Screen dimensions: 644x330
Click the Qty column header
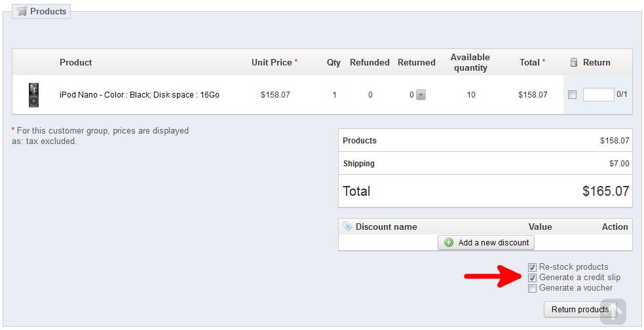(333, 62)
